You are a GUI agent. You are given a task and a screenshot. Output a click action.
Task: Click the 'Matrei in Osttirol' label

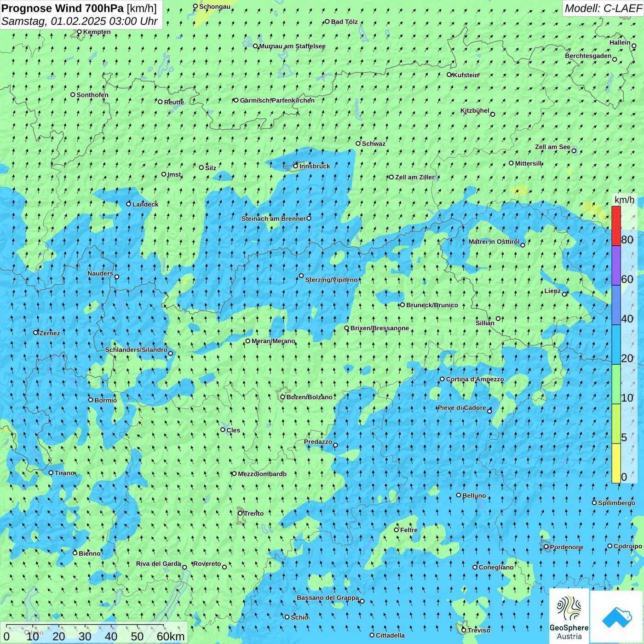pos(494,241)
